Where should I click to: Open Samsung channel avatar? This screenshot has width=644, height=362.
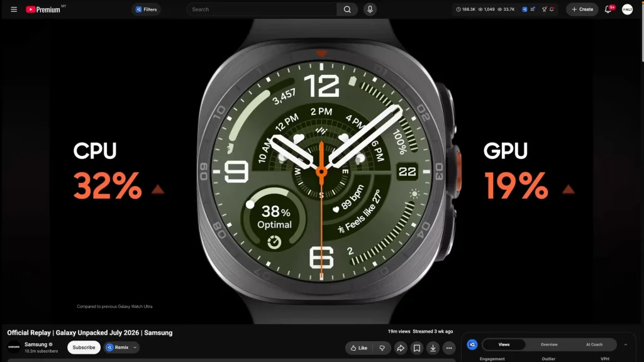click(x=14, y=347)
